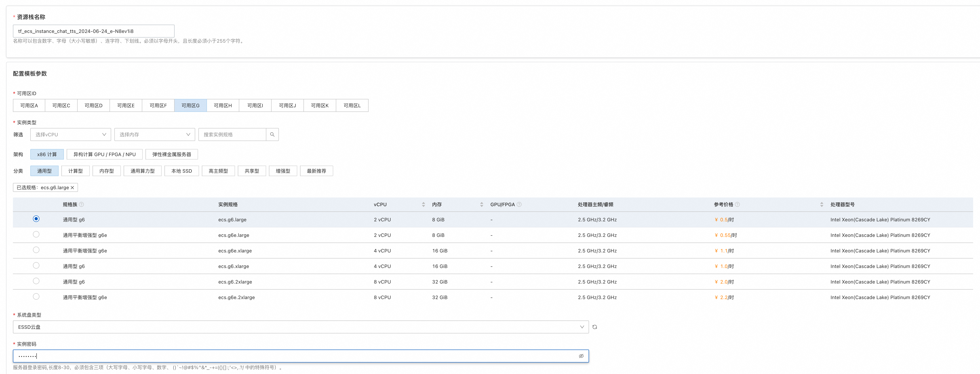Sort table by 内存 column
The height and width of the screenshot is (374, 980).
tap(482, 205)
